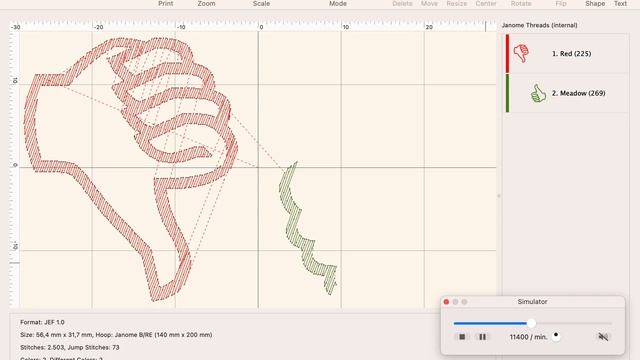Open the Scale toolbar item
This screenshot has width=640, height=360.
[x=261, y=4]
